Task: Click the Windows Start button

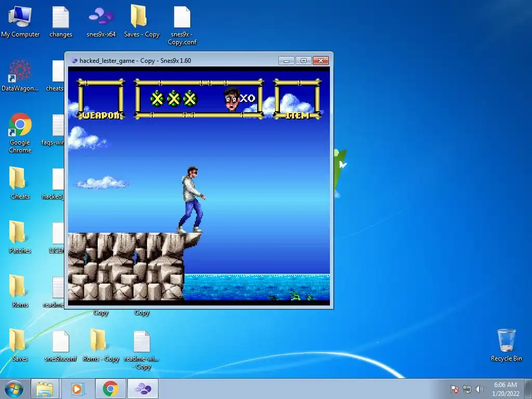Action: [14, 389]
